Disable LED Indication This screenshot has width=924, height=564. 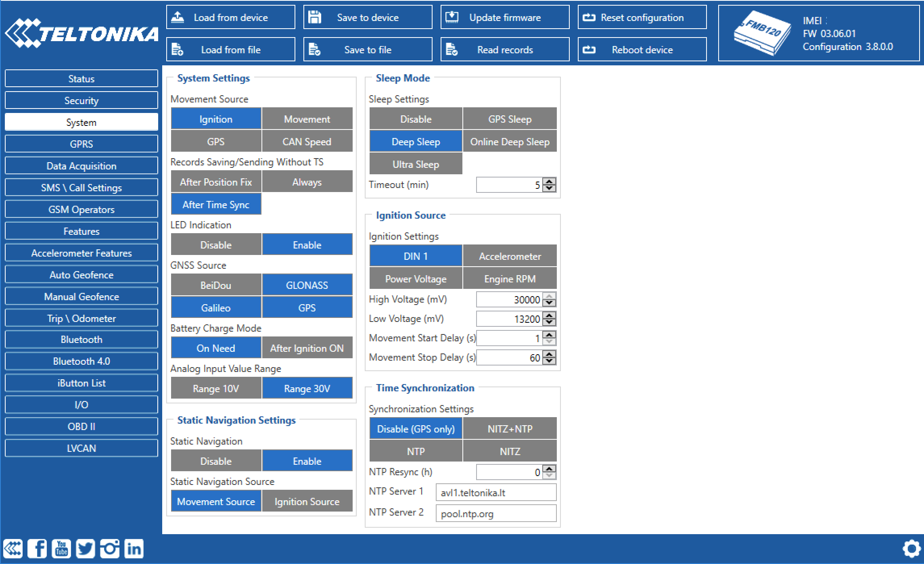tap(216, 245)
